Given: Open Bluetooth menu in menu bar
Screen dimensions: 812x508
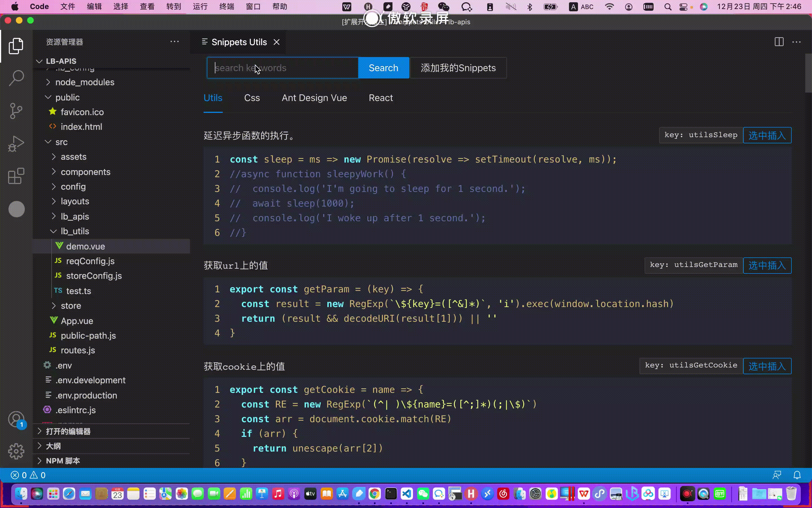Looking at the screenshot, I should 530,7.
